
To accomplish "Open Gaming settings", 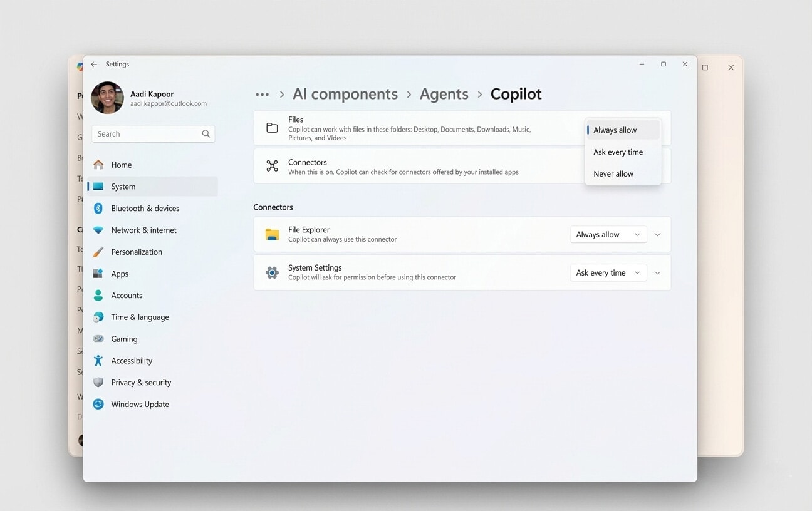I will click(124, 339).
